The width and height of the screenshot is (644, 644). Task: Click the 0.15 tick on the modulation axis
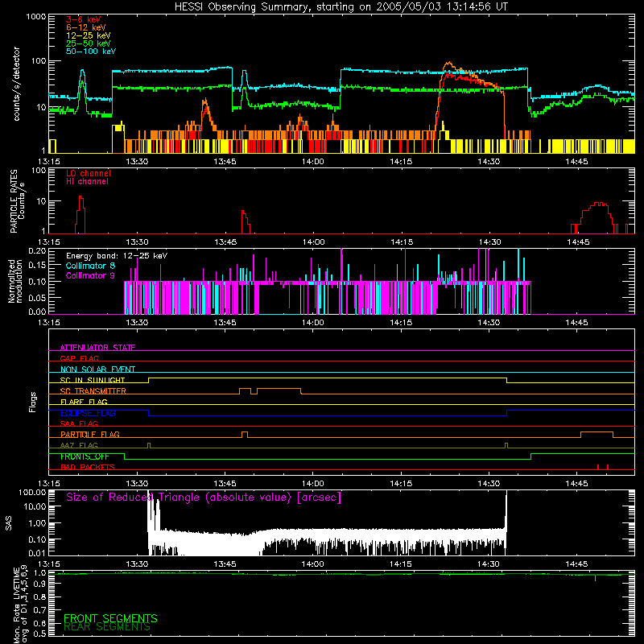37,266
